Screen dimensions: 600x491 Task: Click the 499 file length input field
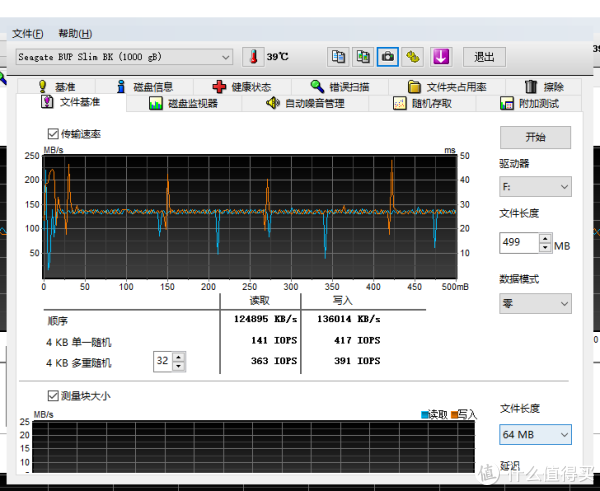coord(519,243)
